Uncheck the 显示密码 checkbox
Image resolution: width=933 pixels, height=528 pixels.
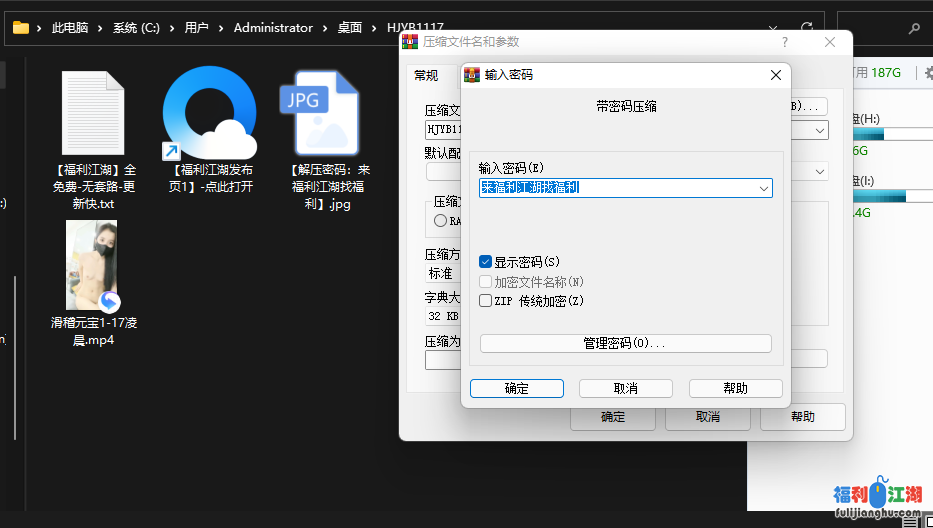point(486,262)
